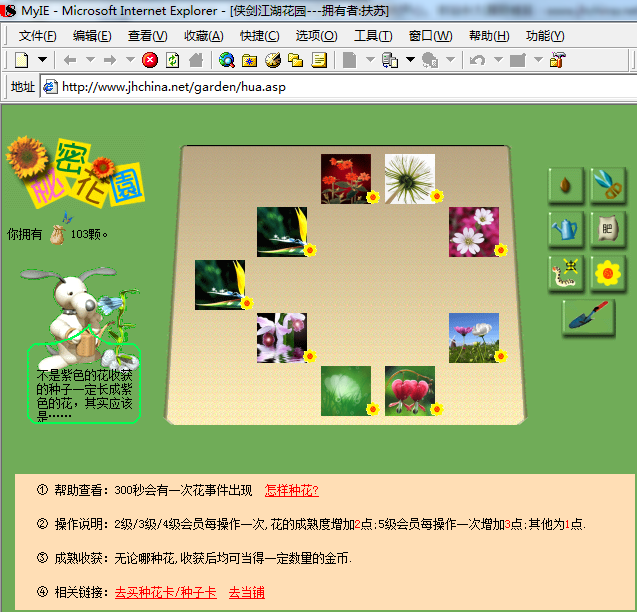637x612 pixels.
Task: Select the fertilizer bag tool
Action: (608, 229)
